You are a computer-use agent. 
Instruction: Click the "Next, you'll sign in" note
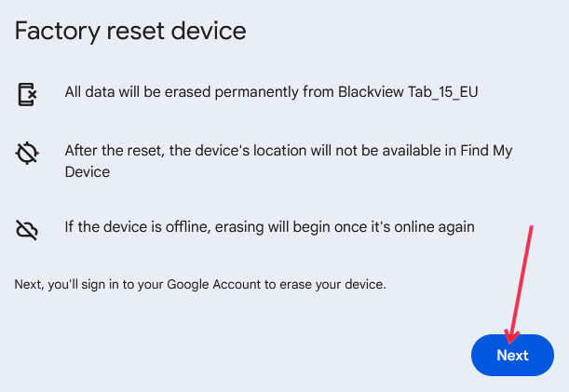coord(200,284)
